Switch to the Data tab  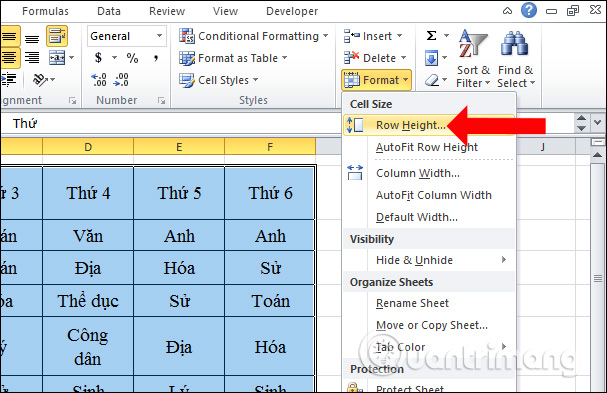[x=109, y=11]
